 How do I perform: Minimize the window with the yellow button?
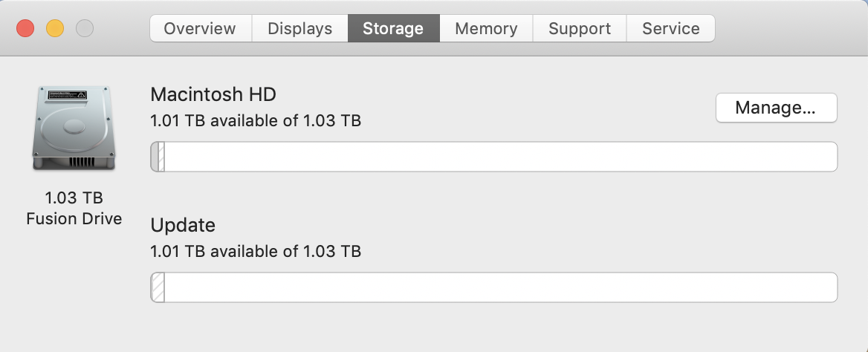pos(55,29)
